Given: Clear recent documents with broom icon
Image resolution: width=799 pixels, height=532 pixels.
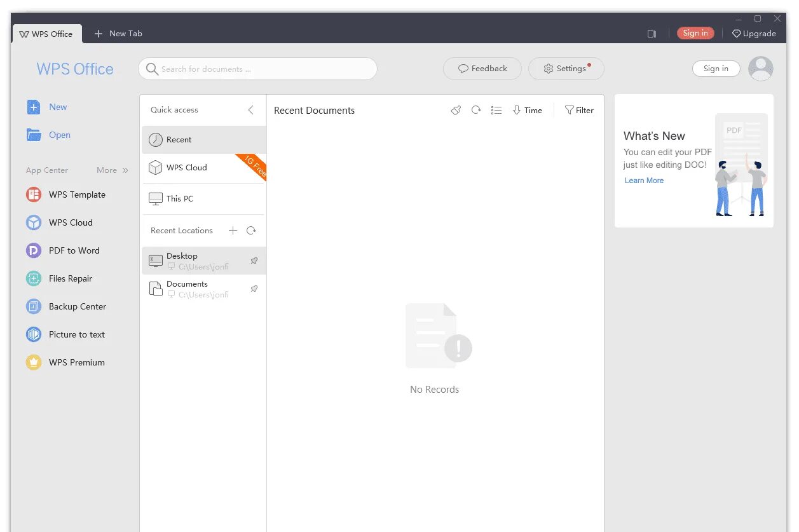Looking at the screenshot, I should pyautogui.click(x=456, y=110).
